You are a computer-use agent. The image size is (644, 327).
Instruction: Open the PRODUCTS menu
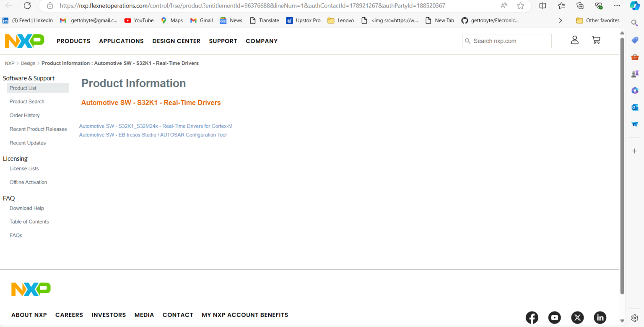[x=73, y=41]
